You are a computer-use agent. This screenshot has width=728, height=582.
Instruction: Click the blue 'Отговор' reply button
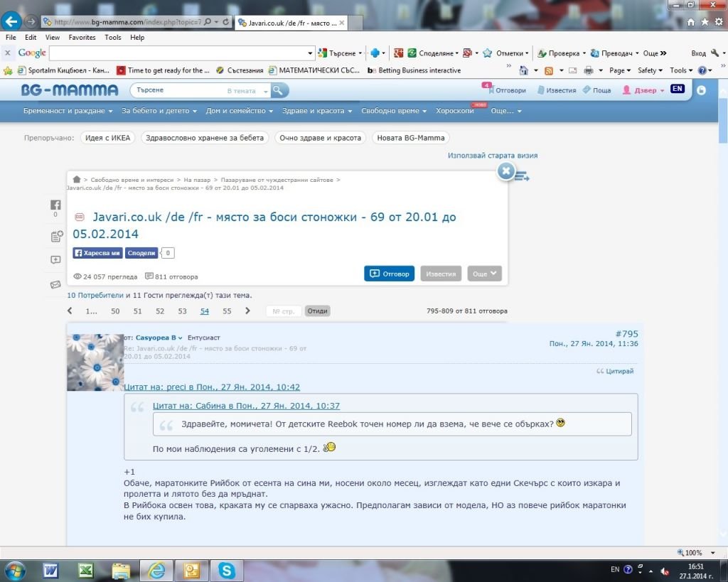tap(389, 274)
